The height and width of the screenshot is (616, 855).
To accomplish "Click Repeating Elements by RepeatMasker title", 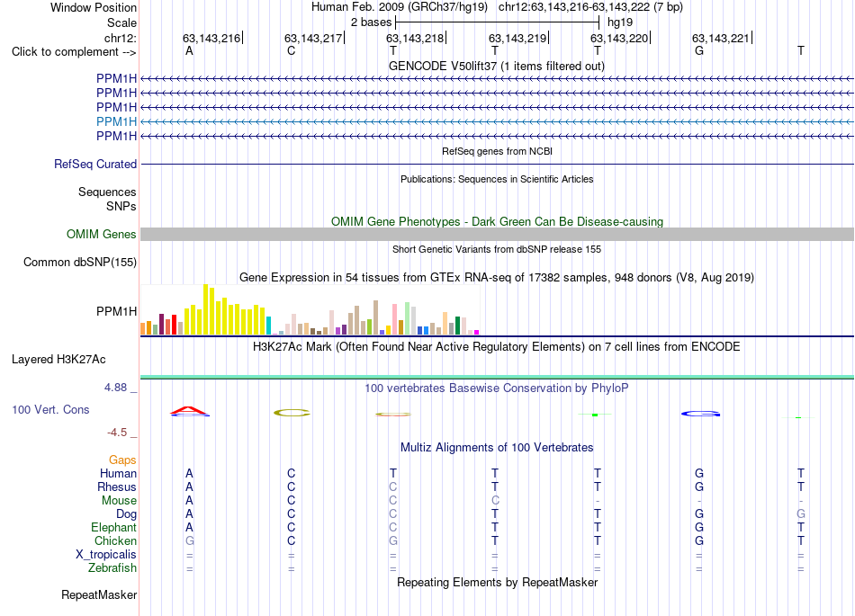I will pos(497,582).
